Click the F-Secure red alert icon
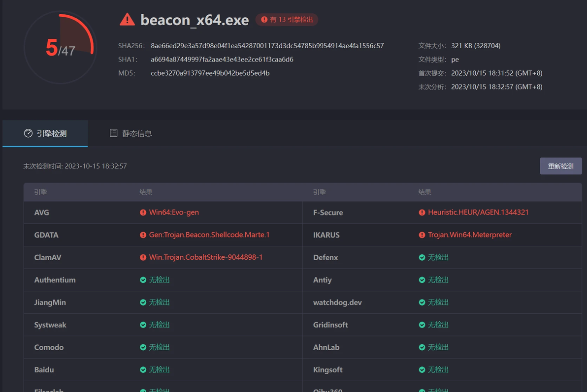587x392 pixels. point(422,212)
